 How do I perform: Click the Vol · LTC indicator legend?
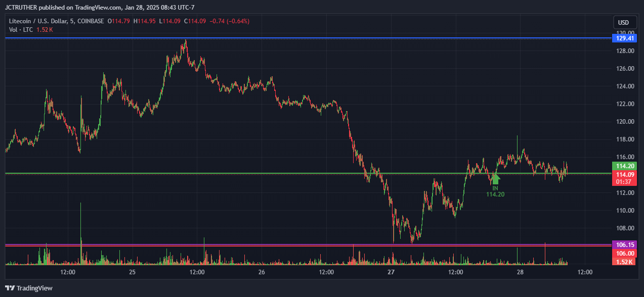[x=20, y=30]
